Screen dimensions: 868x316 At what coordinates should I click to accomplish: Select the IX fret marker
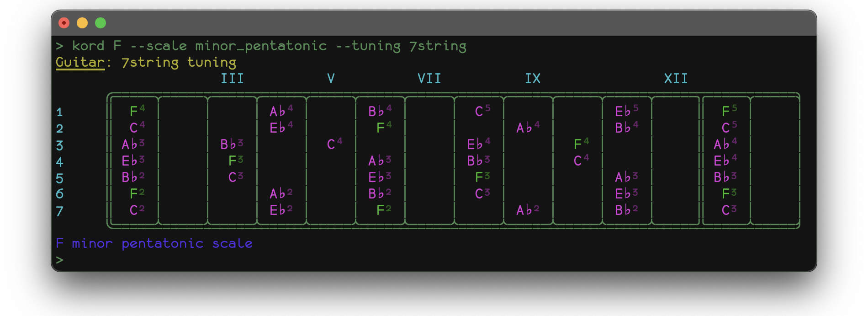tap(533, 79)
